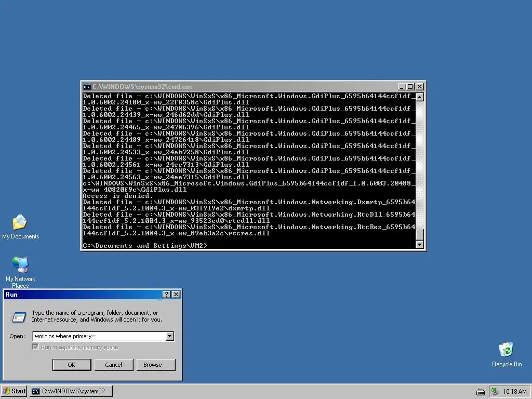Click the keyboard icon in system tray
532x399 pixels.
[x=481, y=392]
